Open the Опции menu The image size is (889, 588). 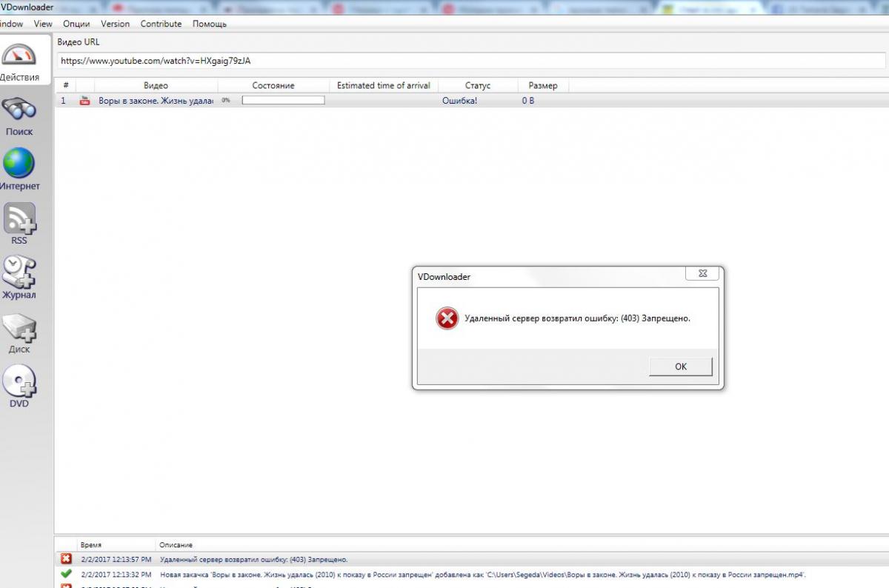coord(76,24)
